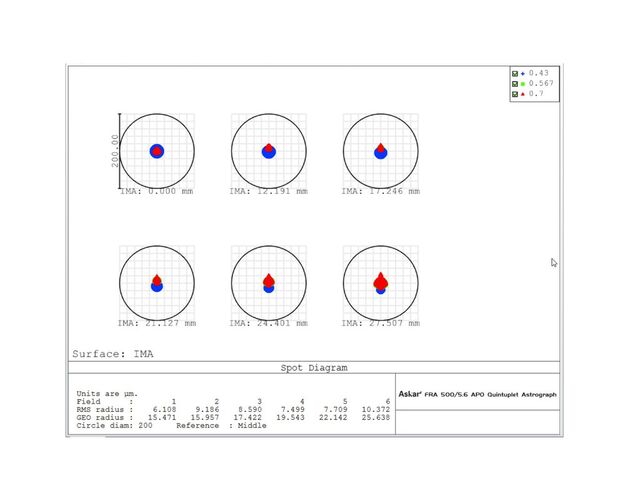Click the spot plot above IMA: 17.246 mm
This screenshot has height=500, width=630.
tap(380, 151)
